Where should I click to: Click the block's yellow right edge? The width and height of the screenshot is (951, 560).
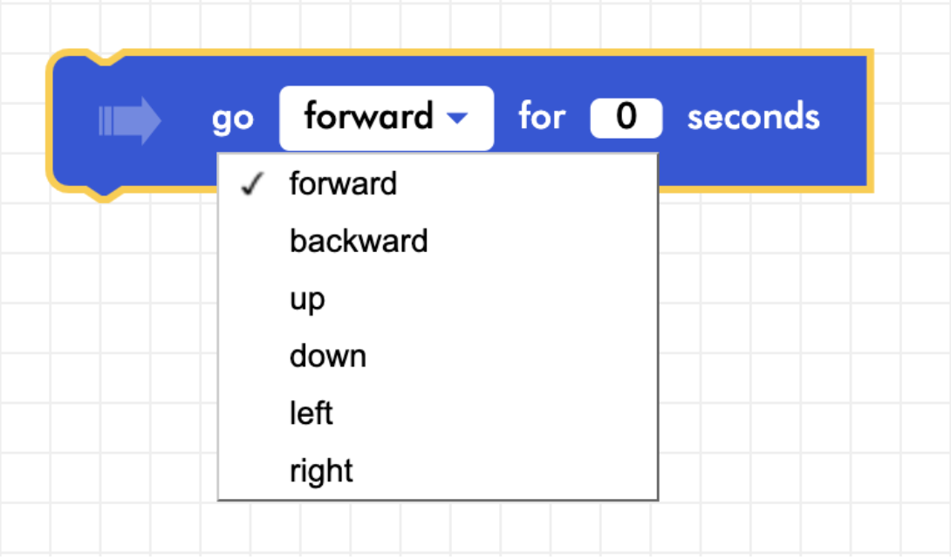(868, 120)
